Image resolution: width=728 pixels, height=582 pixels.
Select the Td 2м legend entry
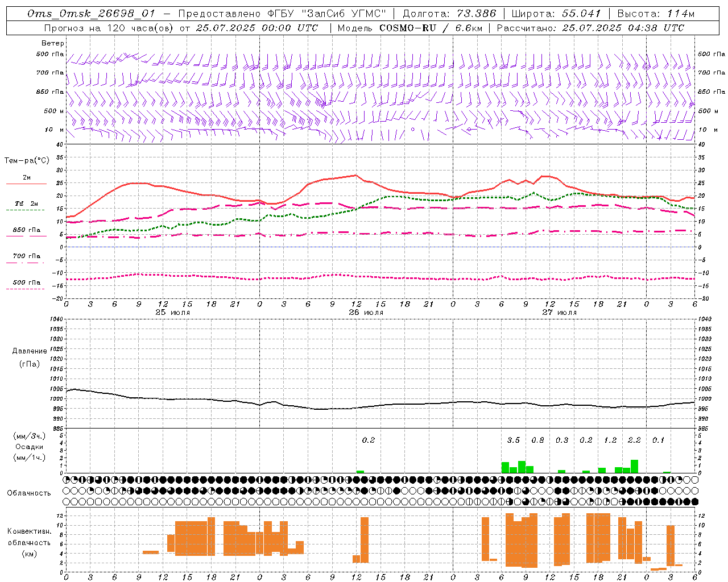(27, 203)
